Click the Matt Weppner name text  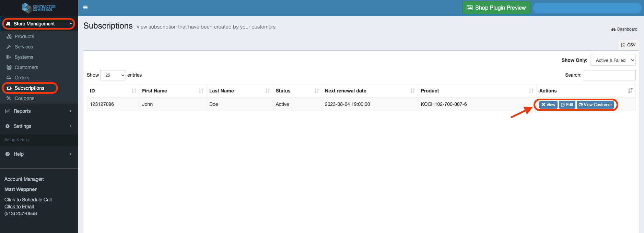click(21, 189)
